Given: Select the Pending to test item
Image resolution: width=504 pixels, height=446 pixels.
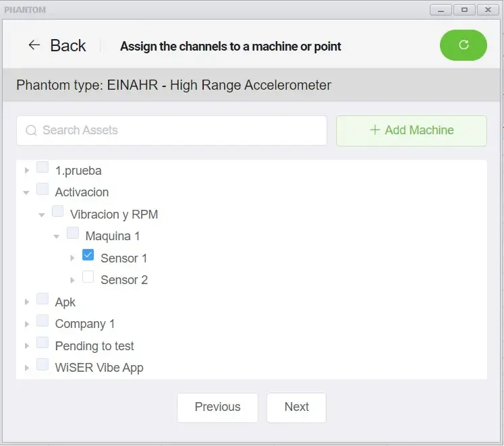Looking at the screenshot, I should click(94, 346).
